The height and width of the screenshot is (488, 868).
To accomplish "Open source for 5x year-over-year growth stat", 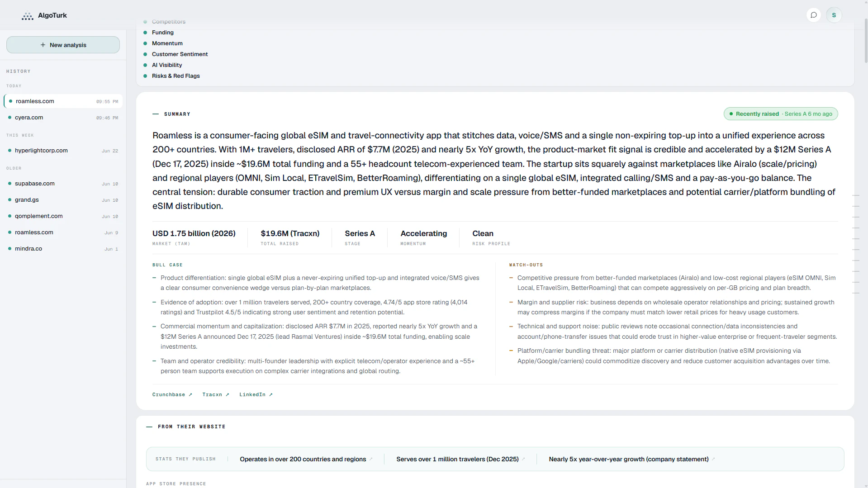I will click(x=713, y=459).
